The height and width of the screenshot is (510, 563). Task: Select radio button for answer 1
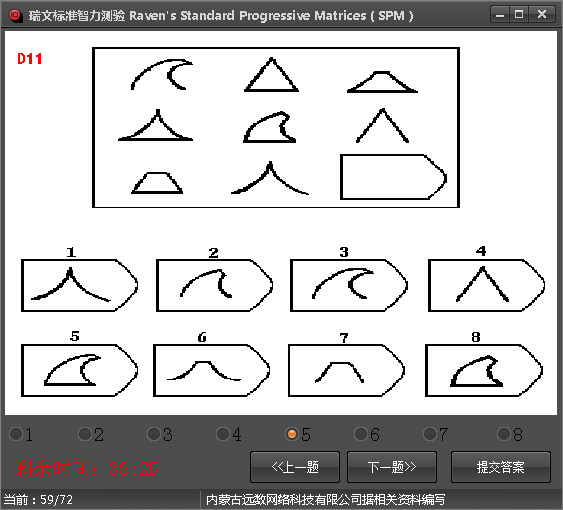[x=16, y=434]
